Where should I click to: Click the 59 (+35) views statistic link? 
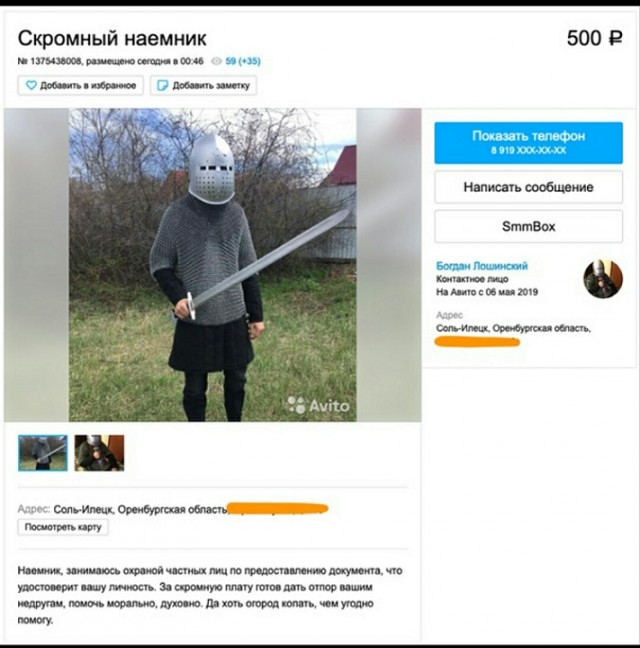243,62
